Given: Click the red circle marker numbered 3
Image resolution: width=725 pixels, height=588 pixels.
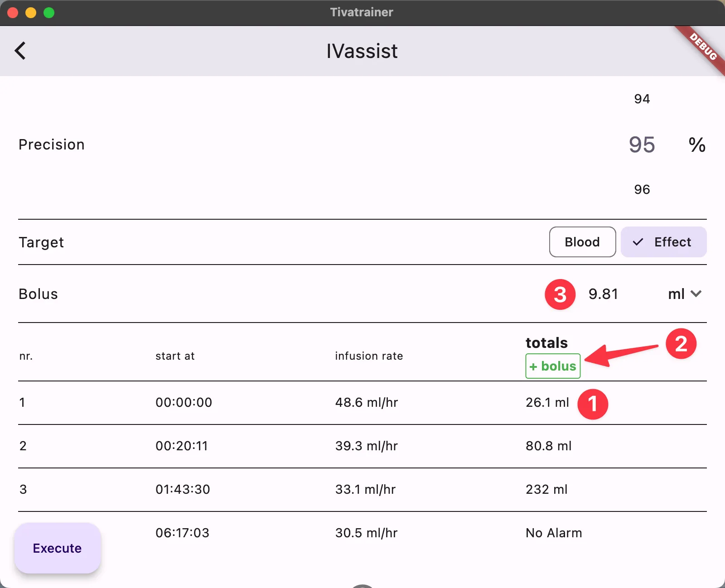Looking at the screenshot, I should (560, 294).
